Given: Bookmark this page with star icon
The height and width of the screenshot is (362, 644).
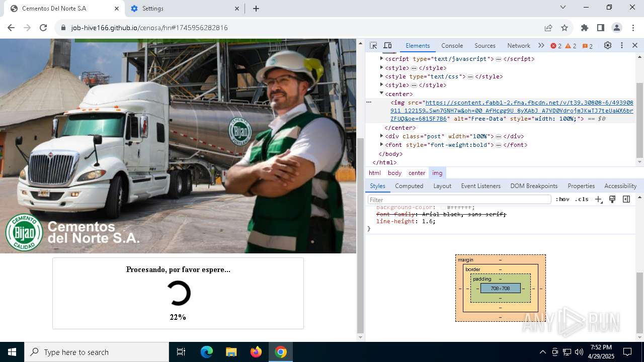Looking at the screenshot, I should tap(565, 28).
